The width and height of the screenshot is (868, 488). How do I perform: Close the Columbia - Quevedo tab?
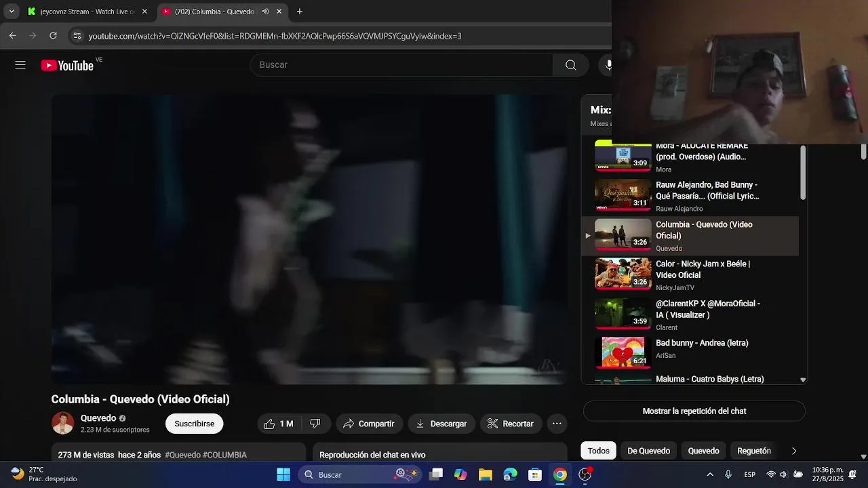pos(279,12)
